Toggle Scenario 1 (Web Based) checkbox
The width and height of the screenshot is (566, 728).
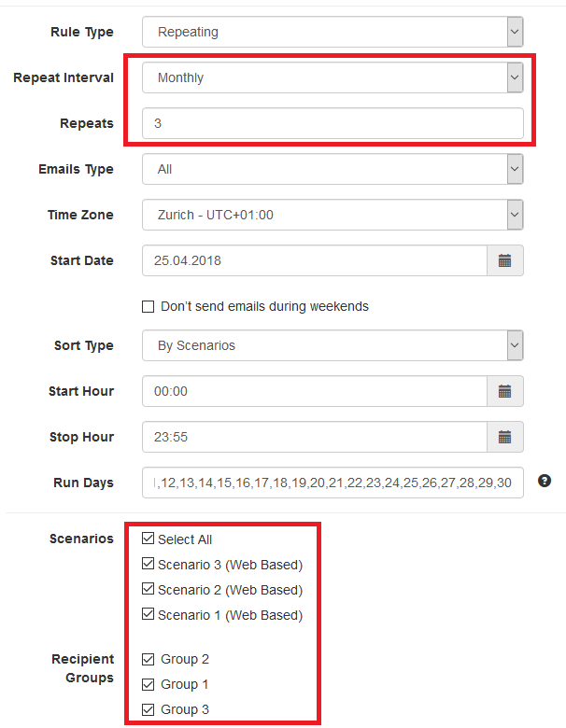[x=148, y=614]
